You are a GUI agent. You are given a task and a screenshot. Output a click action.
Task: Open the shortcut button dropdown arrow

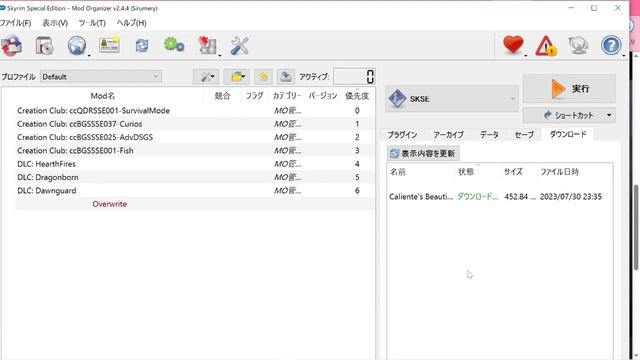click(609, 116)
